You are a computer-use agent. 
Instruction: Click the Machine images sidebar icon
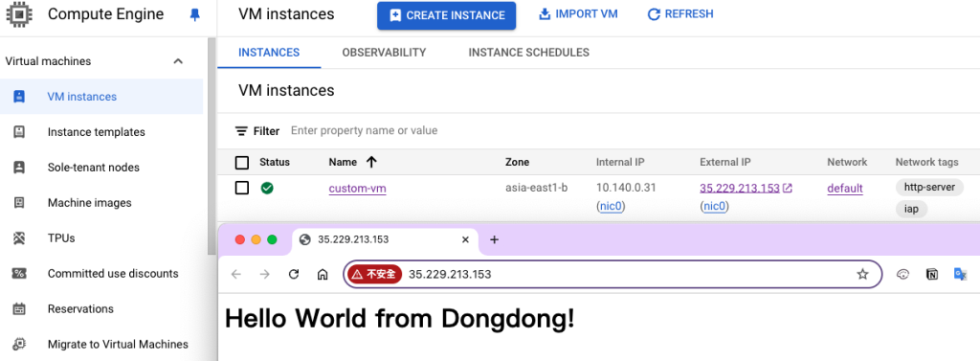click(19, 203)
